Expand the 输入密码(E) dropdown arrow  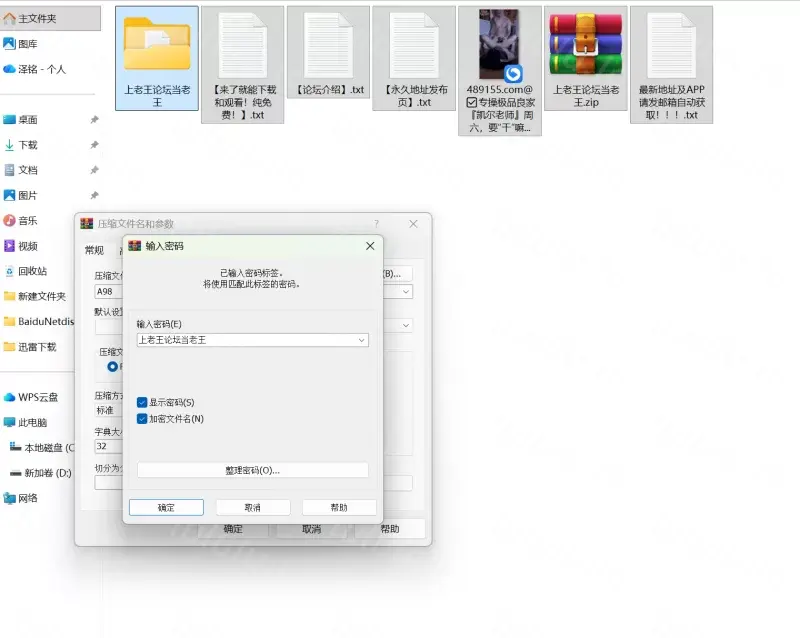tap(361, 340)
